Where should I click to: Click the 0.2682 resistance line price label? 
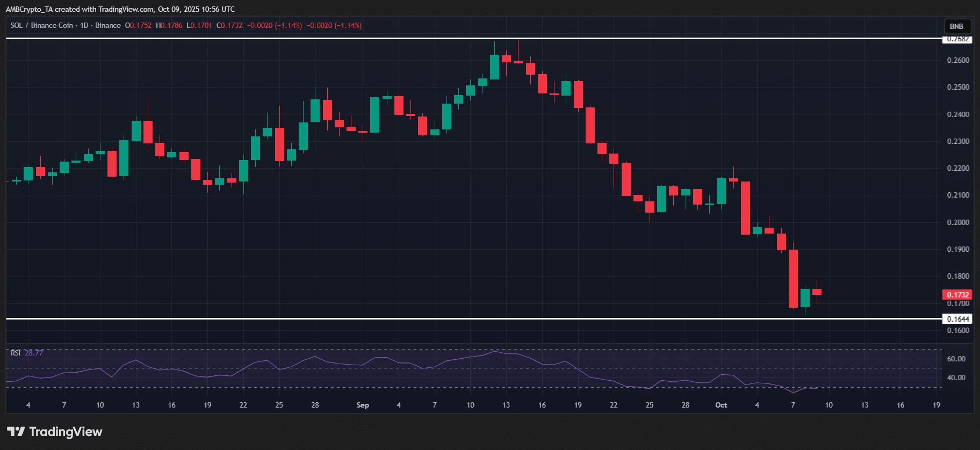click(957, 39)
